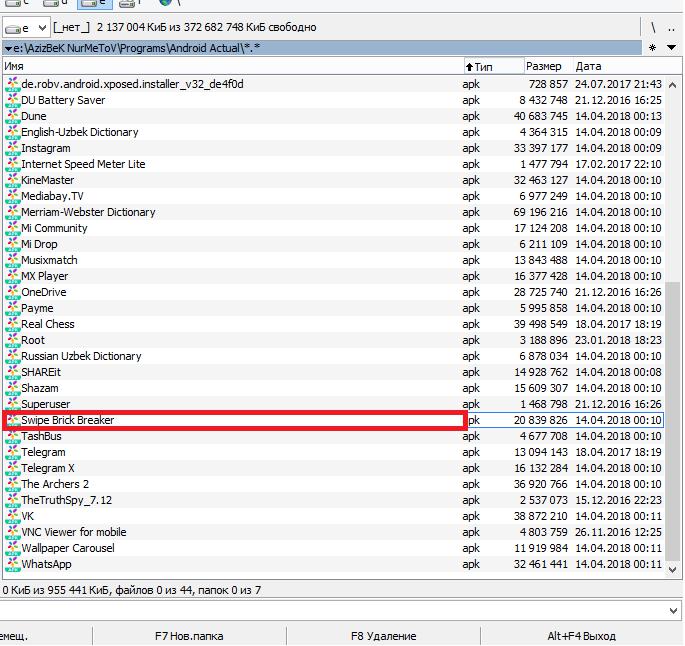Click the current path bar e:\AzizBeK NurMeToV

coord(322,48)
